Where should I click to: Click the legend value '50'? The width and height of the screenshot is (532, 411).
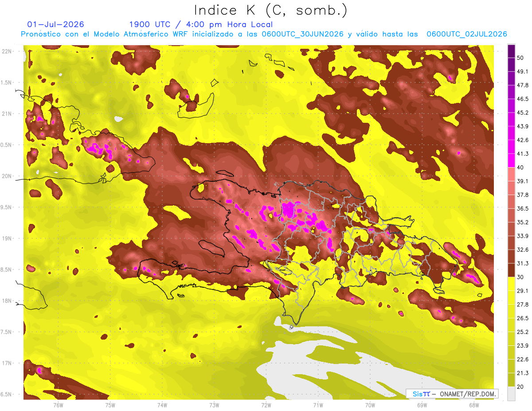point(521,58)
